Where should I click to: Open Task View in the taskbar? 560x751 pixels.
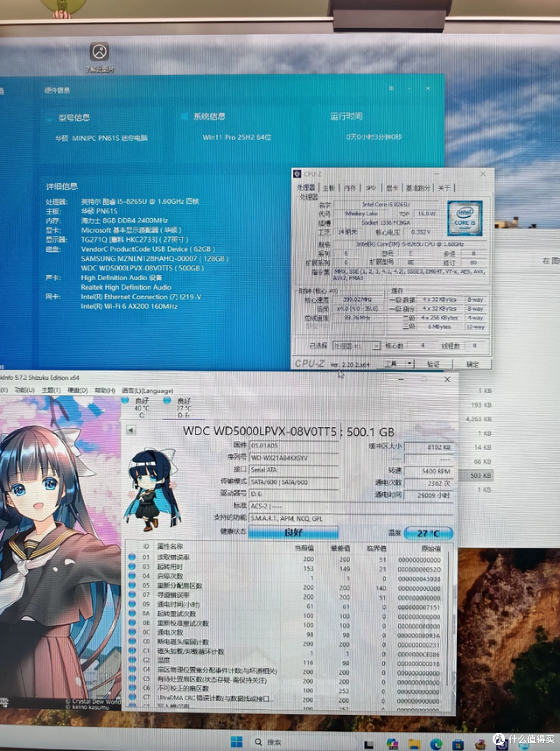pos(369,744)
